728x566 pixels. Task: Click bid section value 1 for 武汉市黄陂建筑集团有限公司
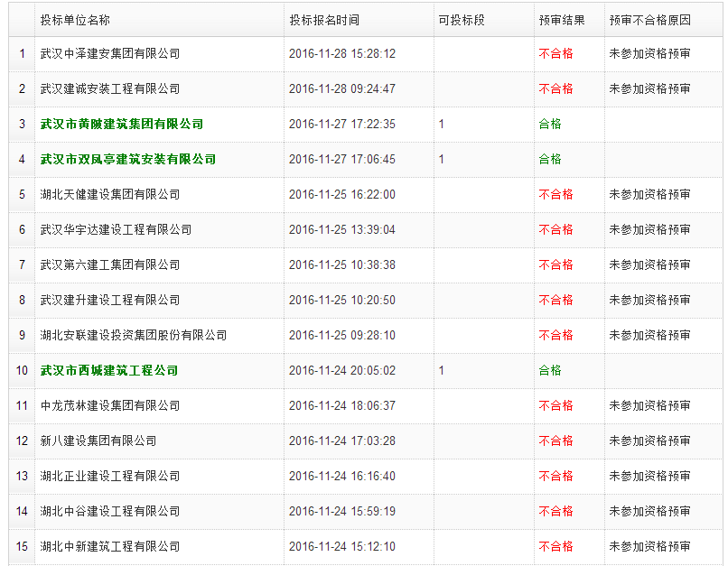(442, 124)
